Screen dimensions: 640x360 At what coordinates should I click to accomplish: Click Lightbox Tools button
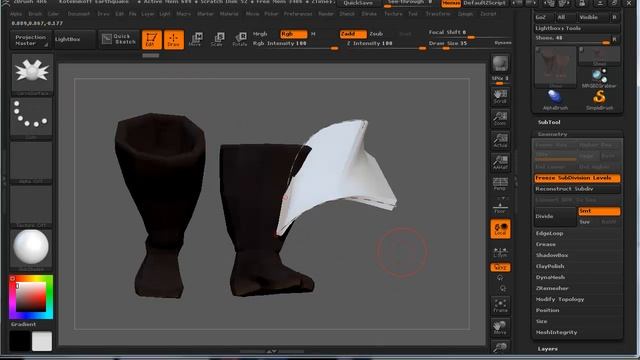(x=577, y=28)
